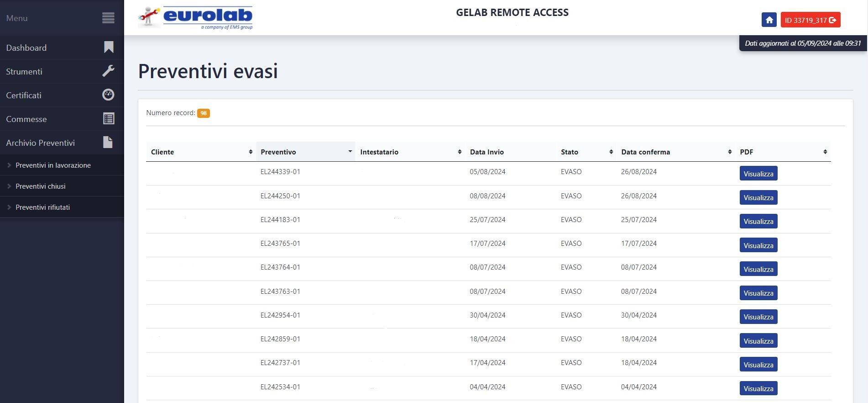The image size is (868, 403).
Task: Click the Dashboard bookmark icon
Action: [108, 48]
